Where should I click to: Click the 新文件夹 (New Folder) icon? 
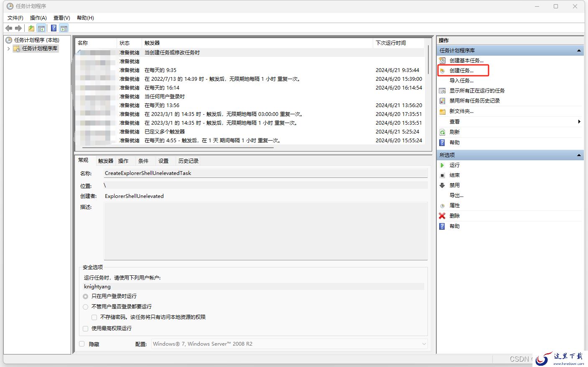click(x=442, y=111)
